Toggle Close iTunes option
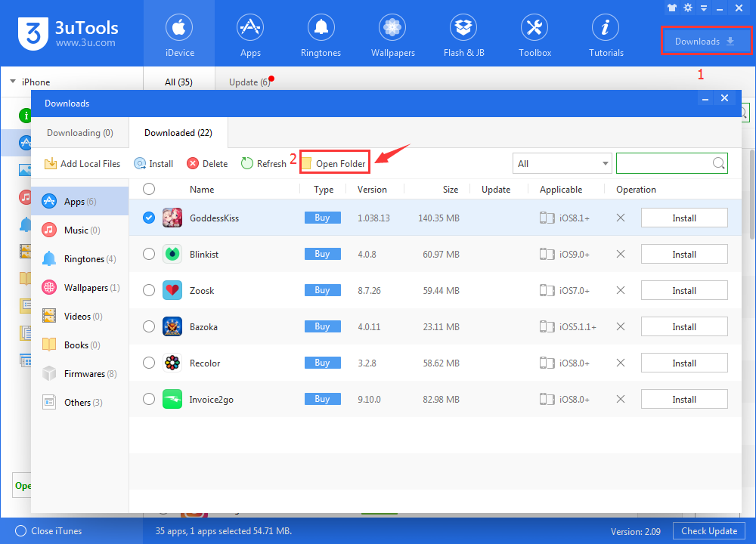756x544 pixels. tap(48, 531)
